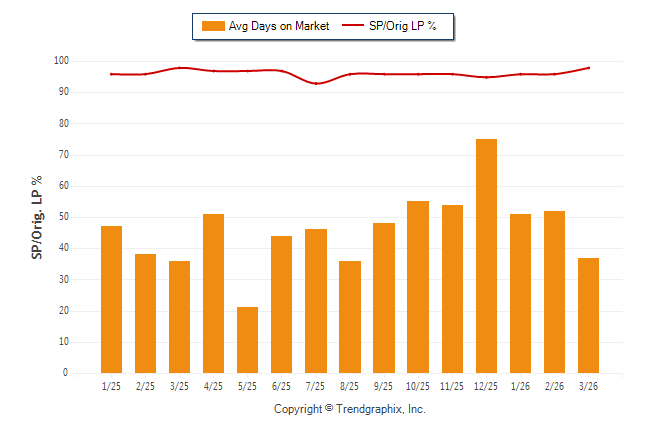Image resolution: width=646 pixels, height=434 pixels.
Task: Select the tallest bar for 12/25
Action: [486, 256]
